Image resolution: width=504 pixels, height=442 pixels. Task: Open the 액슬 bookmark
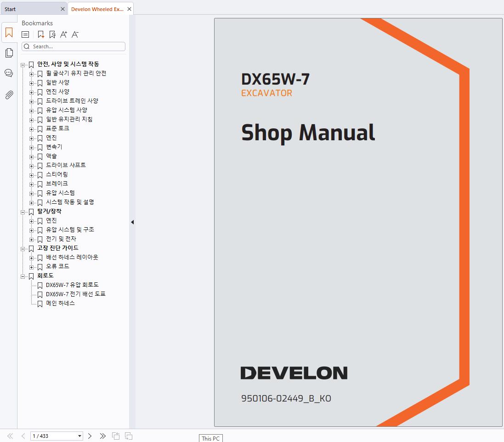51,156
